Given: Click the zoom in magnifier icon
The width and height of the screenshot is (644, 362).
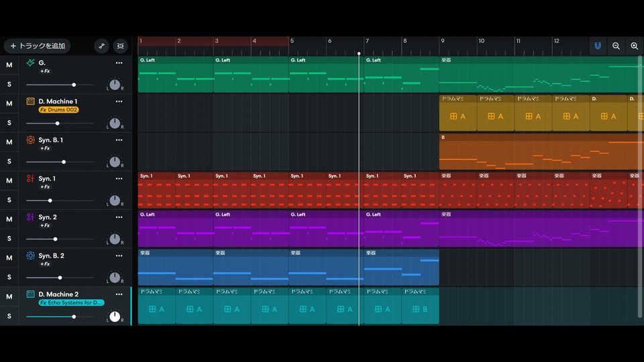Looking at the screenshot, I should coord(634,46).
